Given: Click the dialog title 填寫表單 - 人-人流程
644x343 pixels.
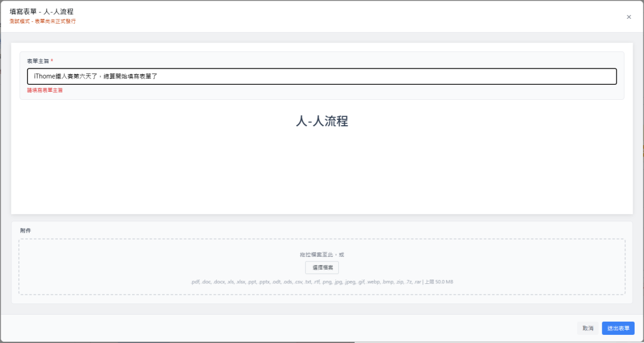Looking at the screenshot, I should [42, 11].
